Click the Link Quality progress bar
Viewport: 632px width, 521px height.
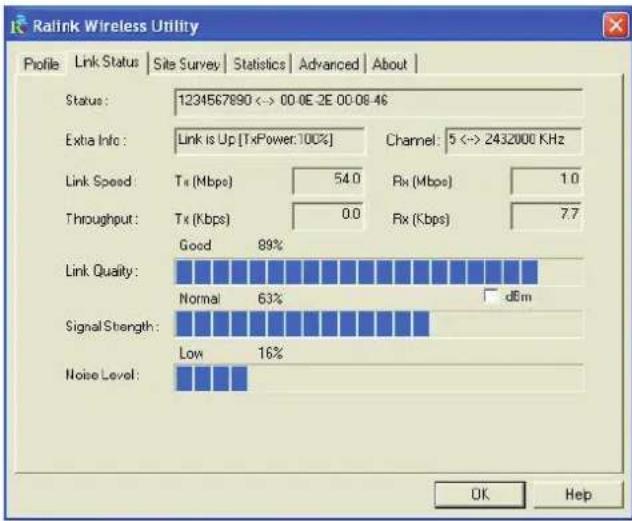pyautogui.click(x=379, y=272)
